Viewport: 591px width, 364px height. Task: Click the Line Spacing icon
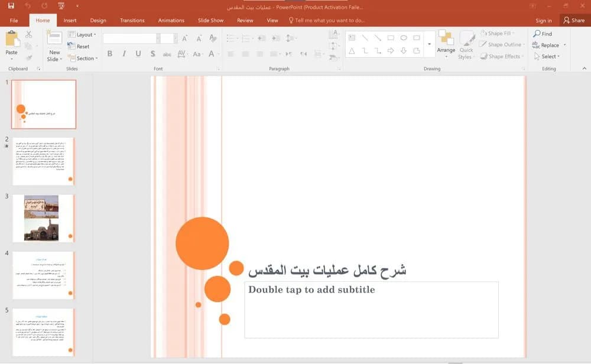point(290,38)
